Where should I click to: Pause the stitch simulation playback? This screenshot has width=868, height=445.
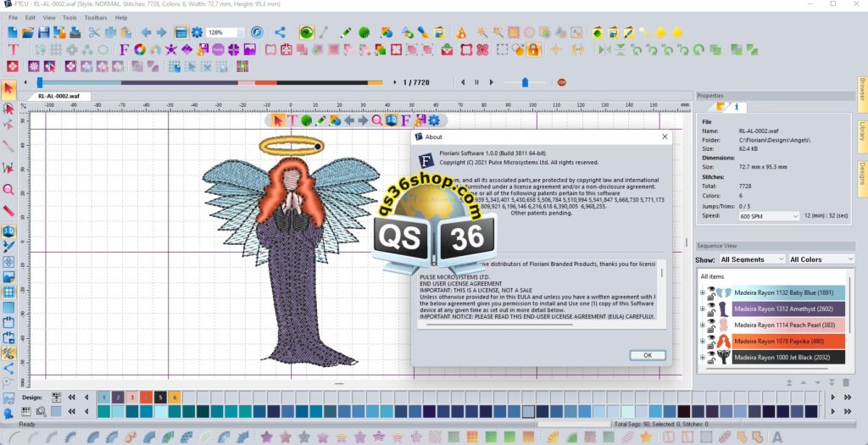[476, 82]
